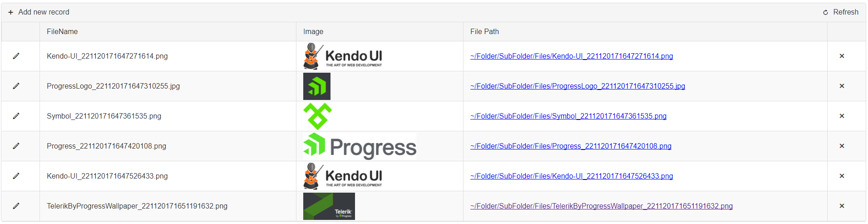Edit the Symbol_221120171647361535.png record

click(16, 116)
